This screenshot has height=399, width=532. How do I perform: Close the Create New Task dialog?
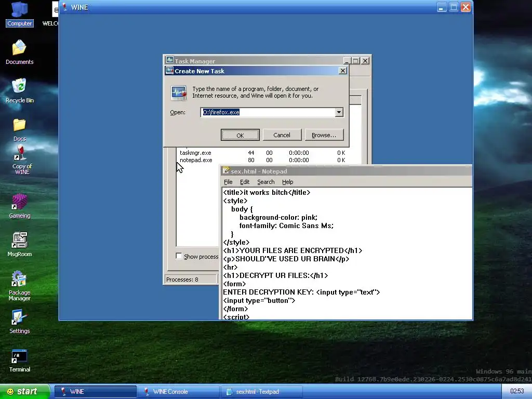[x=343, y=71]
